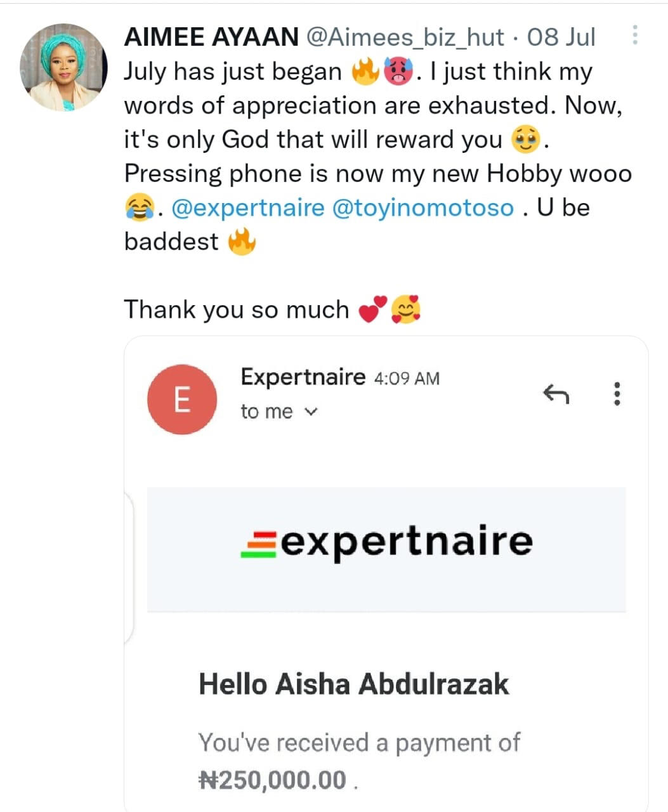This screenshot has height=812, width=668.
Task: Click the red "E" sender avatar
Action: click(182, 399)
